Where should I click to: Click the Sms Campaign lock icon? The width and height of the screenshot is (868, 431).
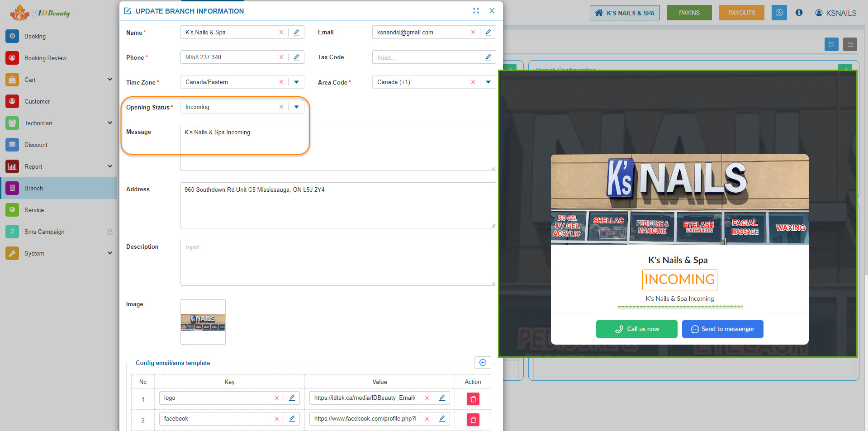(109, 232)
